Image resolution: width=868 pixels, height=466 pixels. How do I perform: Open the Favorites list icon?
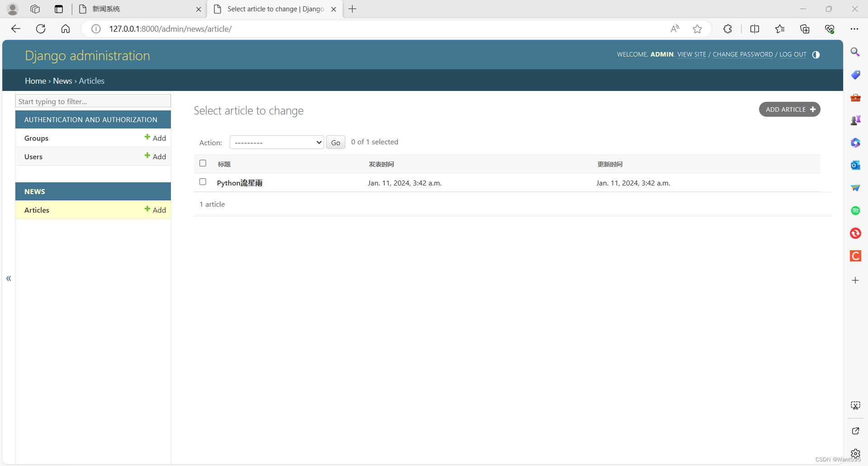coord(780,29)
